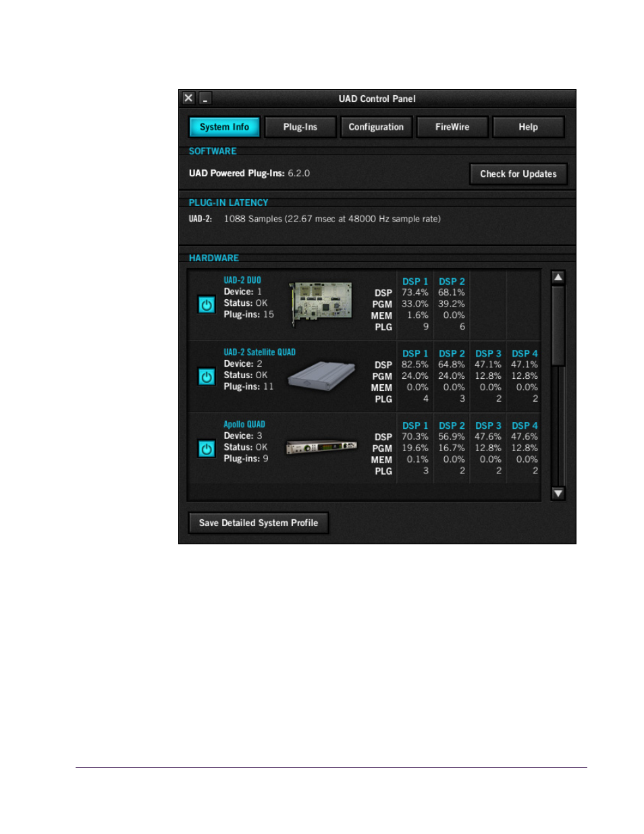Switch to the System Info tab

224,127
